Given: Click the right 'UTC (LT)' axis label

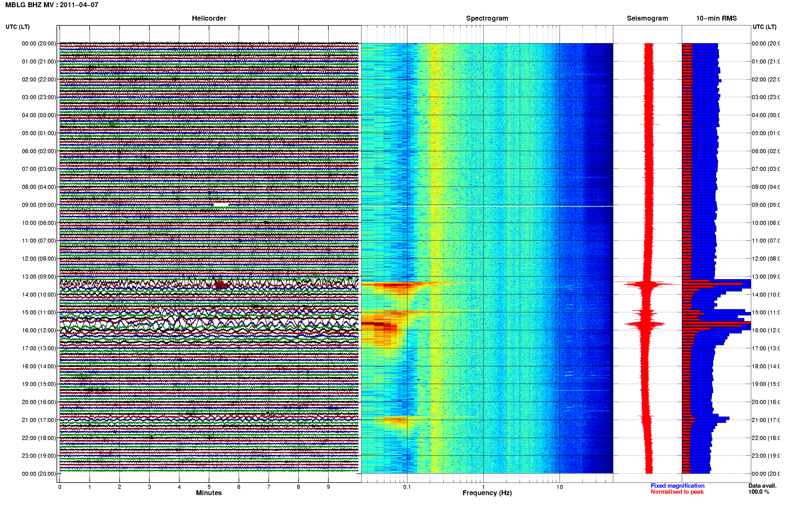Looking at the screenshot, I should coord(764,27).
